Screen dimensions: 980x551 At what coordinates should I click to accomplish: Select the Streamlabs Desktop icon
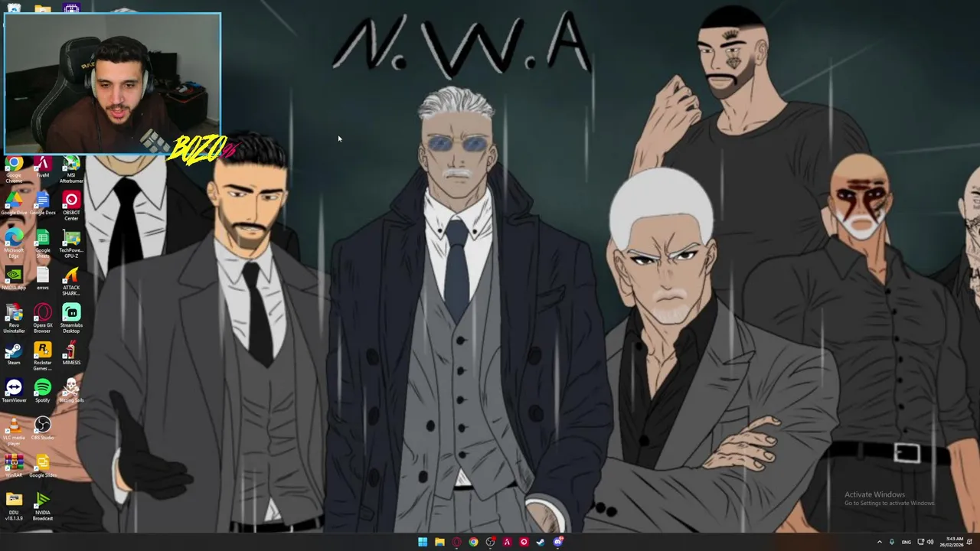(71, 318)
